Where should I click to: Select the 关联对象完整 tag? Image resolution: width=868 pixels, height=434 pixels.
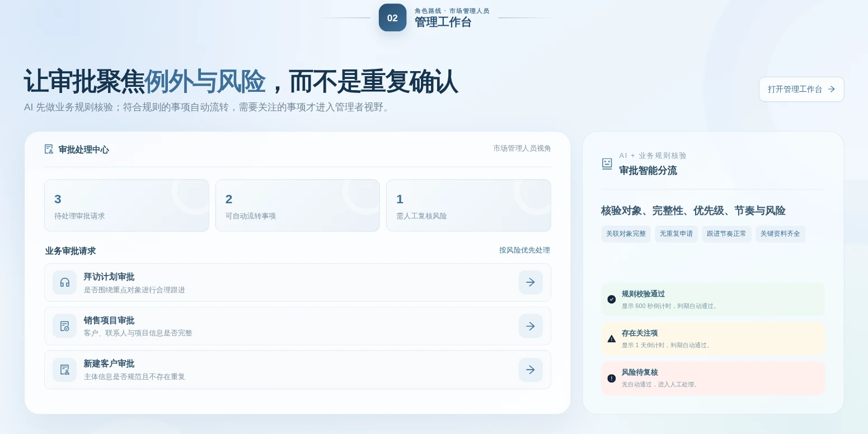626,234
